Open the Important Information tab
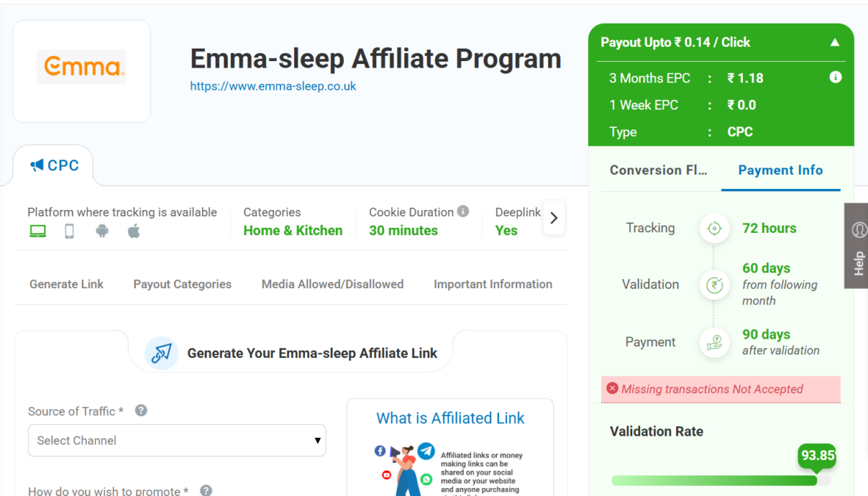Image resolution: width=868 pixels, height=496 pixels. pos(492,284)
